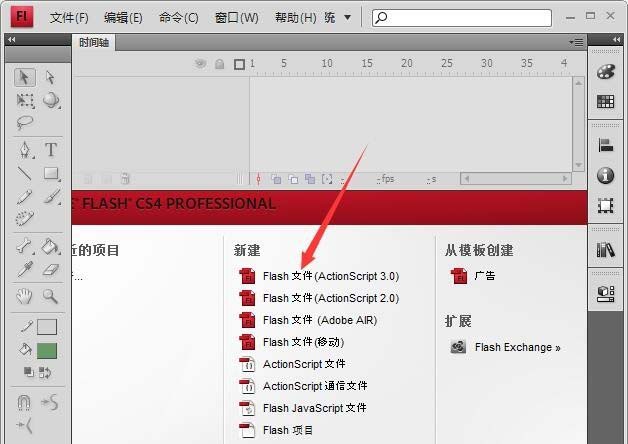Select the Selection (arrow) tool

click(25, 77)
